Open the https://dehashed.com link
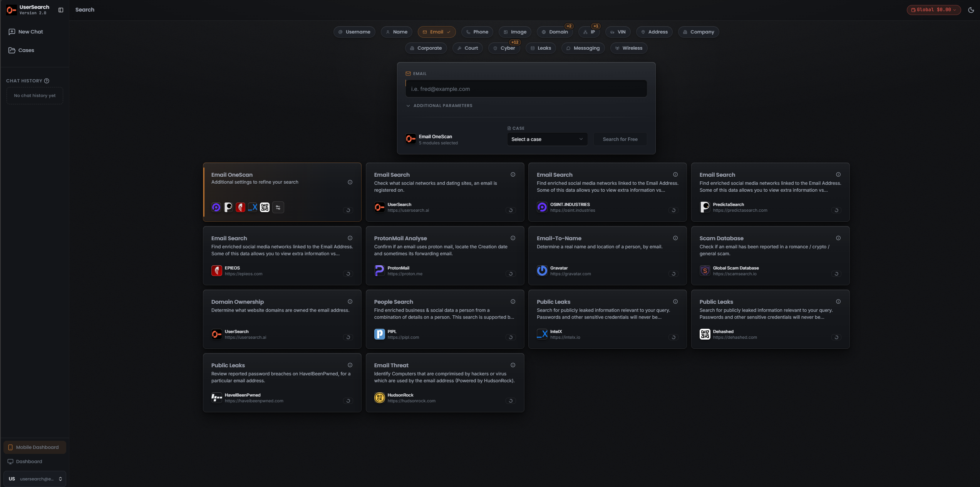 735,338
